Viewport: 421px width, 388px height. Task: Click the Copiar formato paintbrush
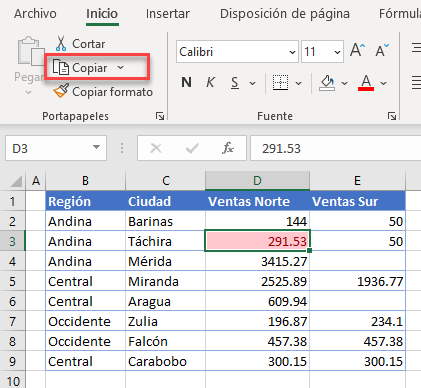coord(61,91)
